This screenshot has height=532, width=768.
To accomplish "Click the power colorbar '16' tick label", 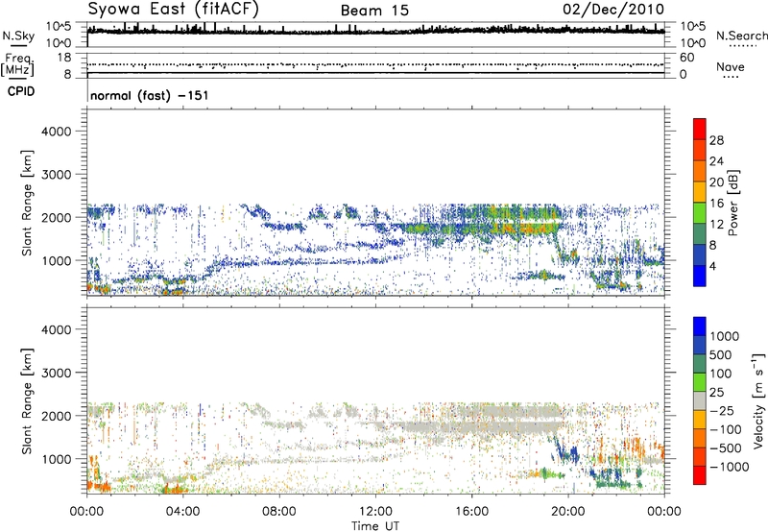I will pos(716,204).
